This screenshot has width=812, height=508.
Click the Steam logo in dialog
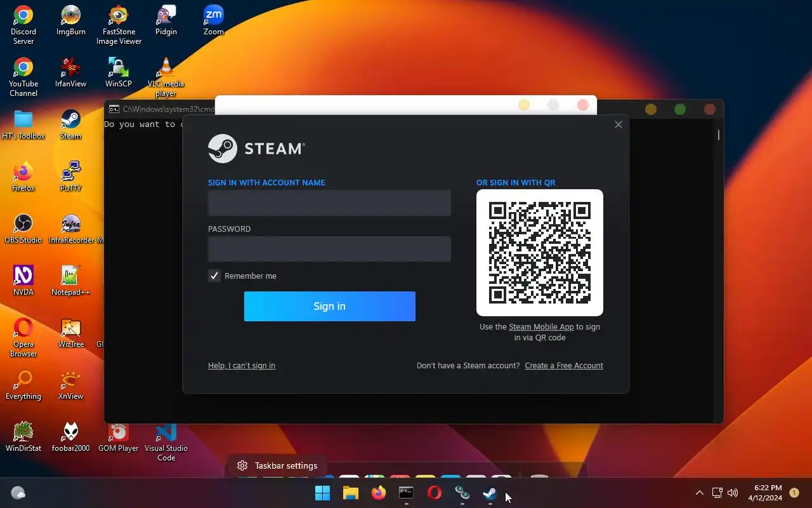[257, 149]
